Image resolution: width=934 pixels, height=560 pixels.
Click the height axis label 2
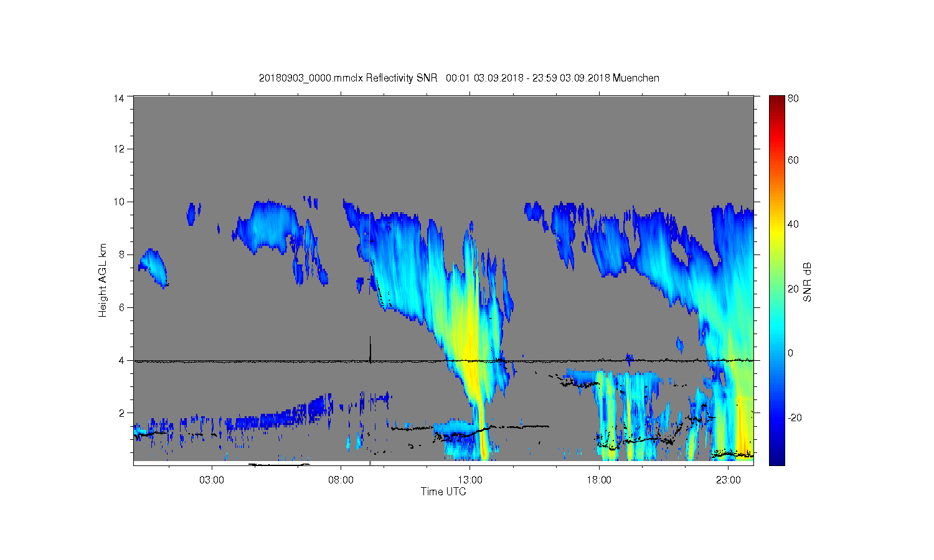(x=122, y=413)
